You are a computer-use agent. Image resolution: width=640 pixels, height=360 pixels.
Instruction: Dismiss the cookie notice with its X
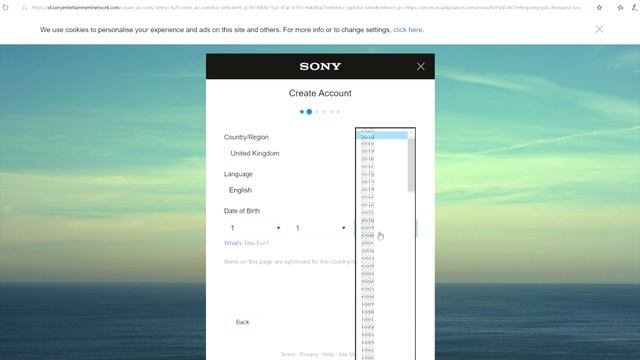coord(599,29)
